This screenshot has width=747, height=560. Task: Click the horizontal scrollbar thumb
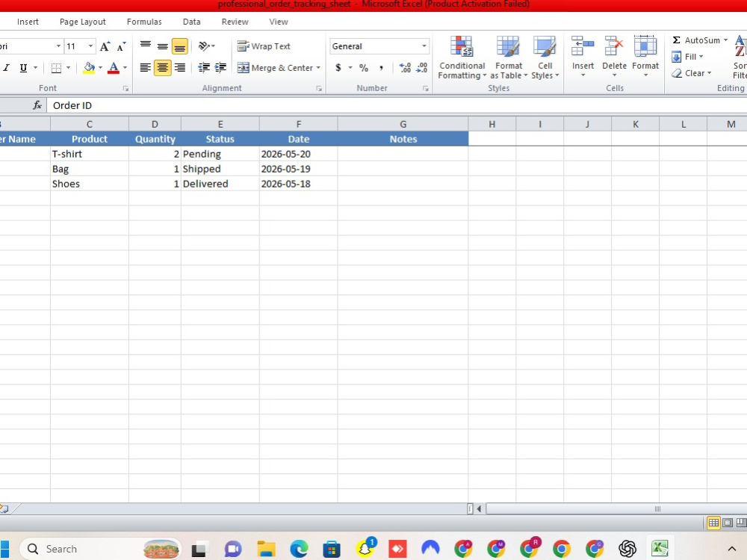tap(657, 509)
